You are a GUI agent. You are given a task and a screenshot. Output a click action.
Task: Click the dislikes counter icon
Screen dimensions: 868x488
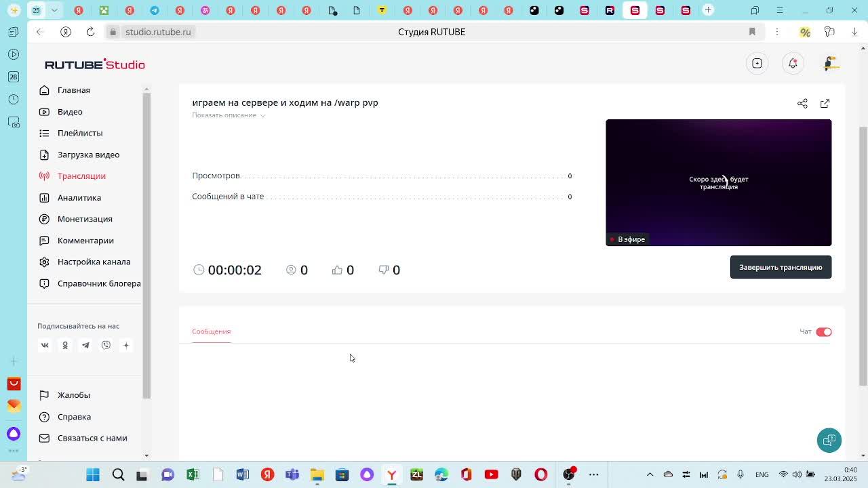click(x=383, y=270)
